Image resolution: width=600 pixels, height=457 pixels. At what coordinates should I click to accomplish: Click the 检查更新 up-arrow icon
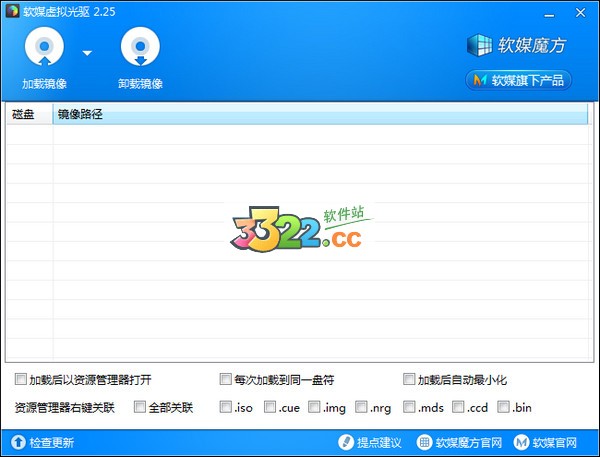coord(18,442)
